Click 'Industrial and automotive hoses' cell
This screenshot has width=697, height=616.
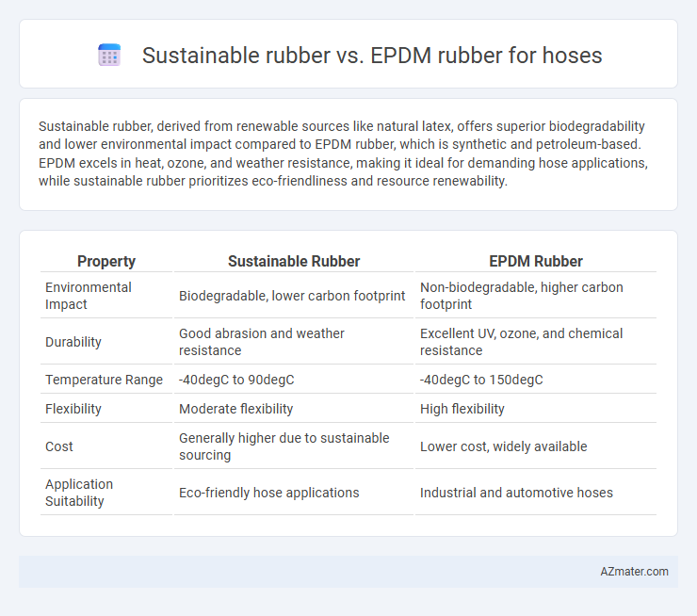click(x=536, y=493)
